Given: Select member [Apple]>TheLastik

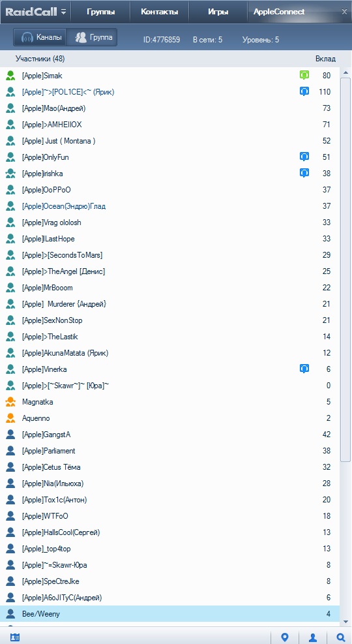Looking at the screenshot, I should pos(170,337).
